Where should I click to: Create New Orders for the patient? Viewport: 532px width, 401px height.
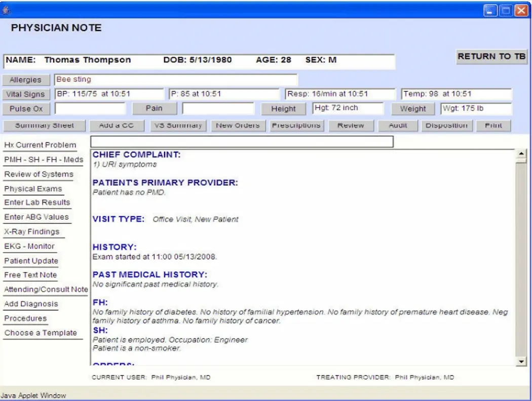point(238,126)
